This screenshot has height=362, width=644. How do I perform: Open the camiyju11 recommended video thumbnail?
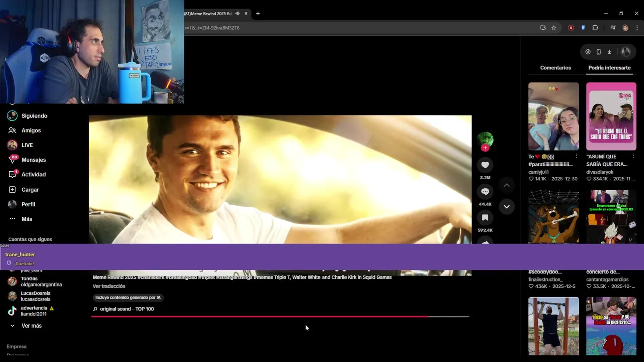(553, 117)
